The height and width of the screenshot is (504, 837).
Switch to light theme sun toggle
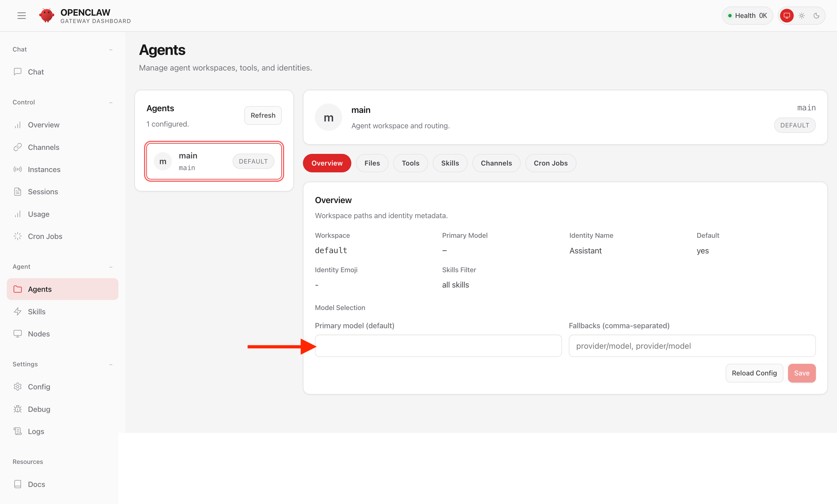coord(802,16)
